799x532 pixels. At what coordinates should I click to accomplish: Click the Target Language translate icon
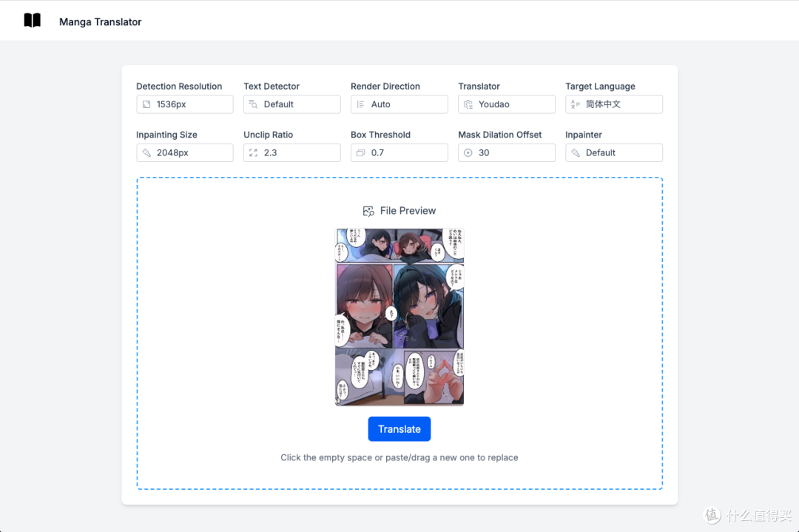pos(576,104)
